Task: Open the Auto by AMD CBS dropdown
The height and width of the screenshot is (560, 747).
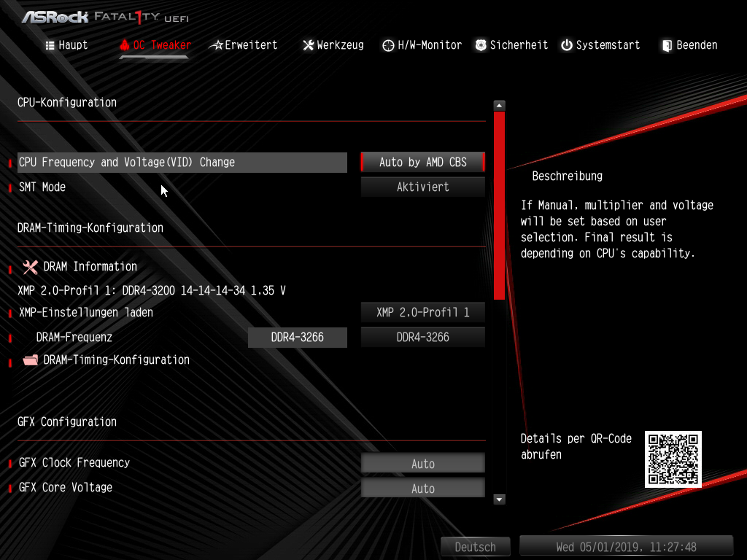Action: 423,163
